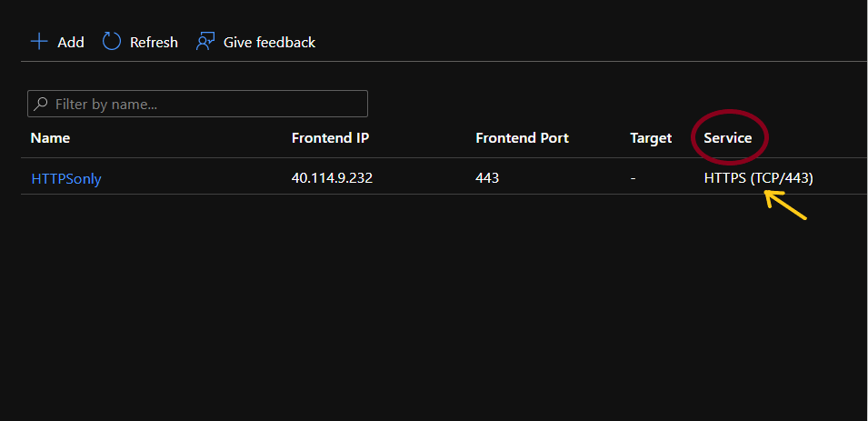Sort by the Target column header
The width and height of the screenshot is (868, 421).
click(651, 138)
